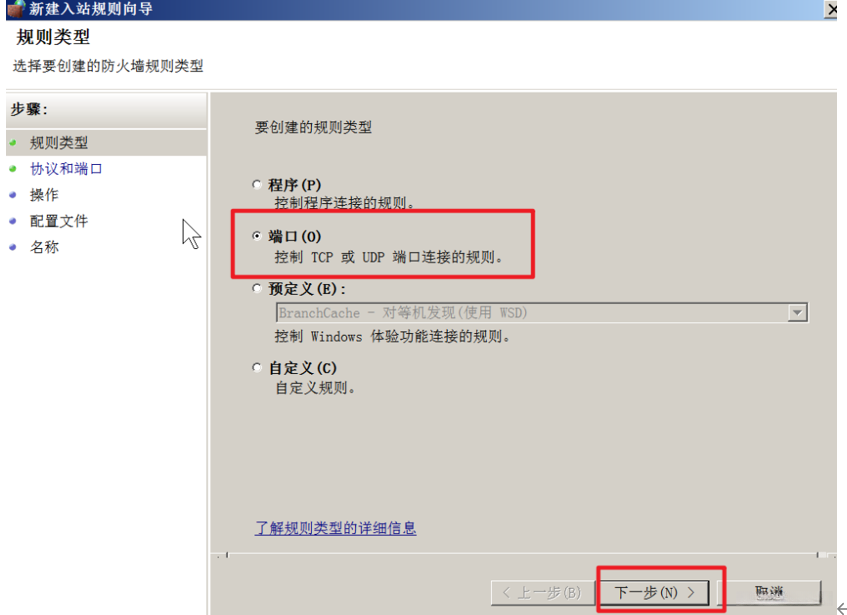Image resolution: width=847 pixels, height=615 pixels.
Task: Select the 程序(P) radio button
Action: (257, 185)
